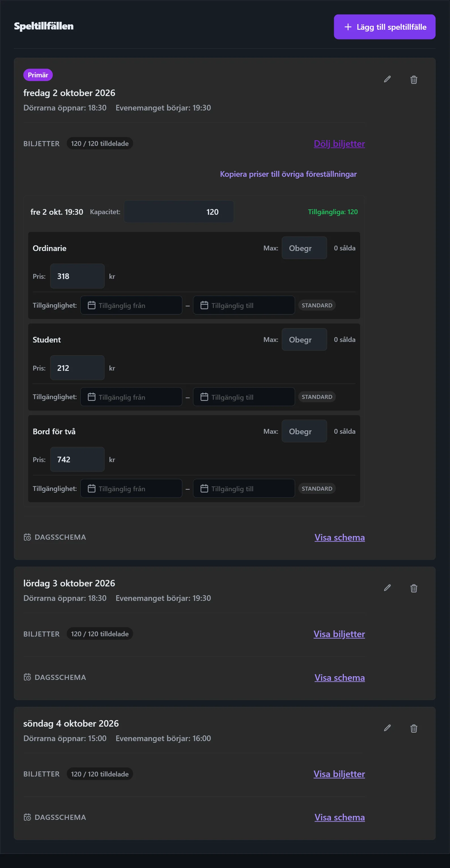The image size is (450, 868).
Task: Expand 'Visa biljetter' for lördag 3 oktober
Action: point(339,634)
